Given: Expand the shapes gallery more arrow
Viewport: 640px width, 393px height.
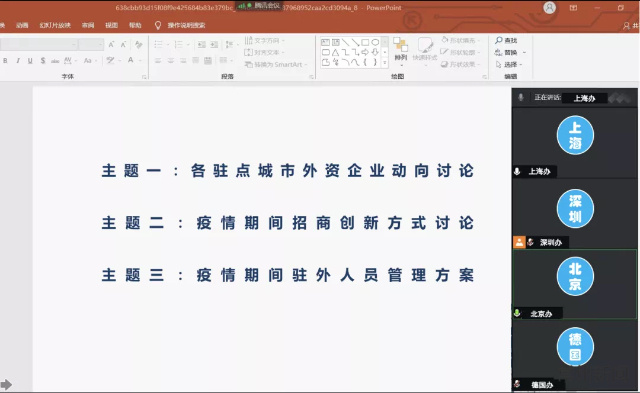Looking at the screenshot, I should pos(384,62).
